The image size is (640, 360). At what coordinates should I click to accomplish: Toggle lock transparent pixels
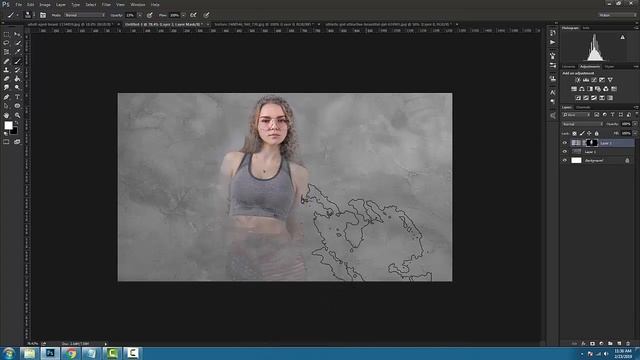tap(574, 133)
